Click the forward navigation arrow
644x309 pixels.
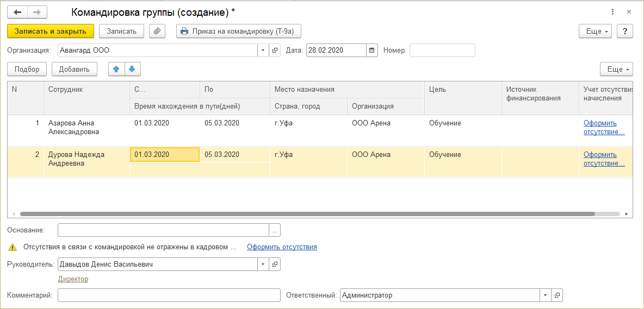tap(37, 12)
